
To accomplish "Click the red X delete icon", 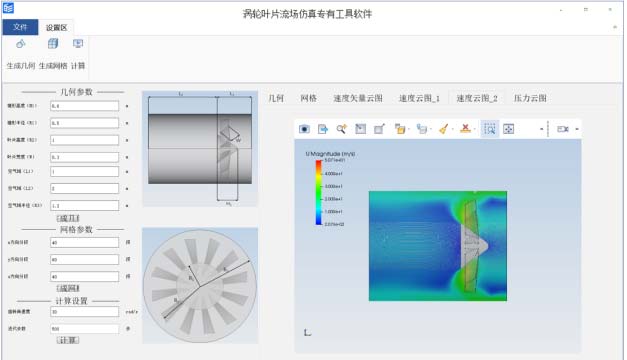I will 465,129.
